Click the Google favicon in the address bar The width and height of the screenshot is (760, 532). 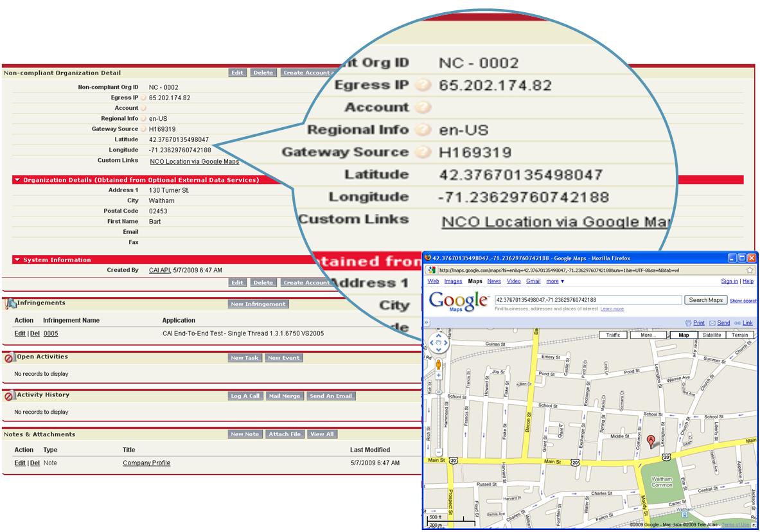(x=431, y=270)
